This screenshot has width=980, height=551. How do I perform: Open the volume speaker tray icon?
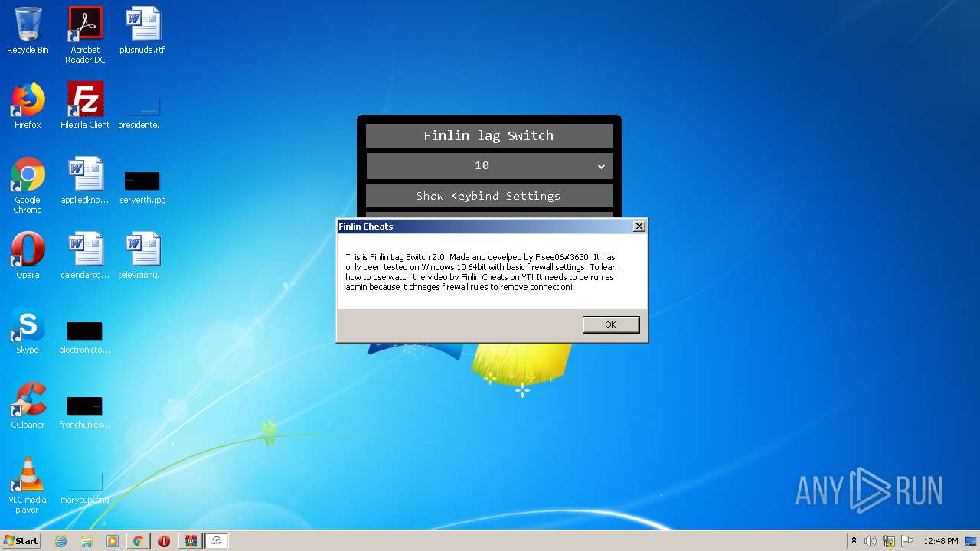point(871,541)
